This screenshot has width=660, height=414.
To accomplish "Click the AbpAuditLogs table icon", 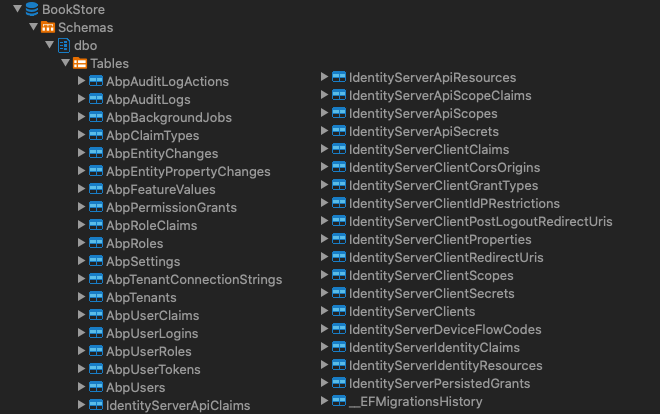I will click(96, 99).
